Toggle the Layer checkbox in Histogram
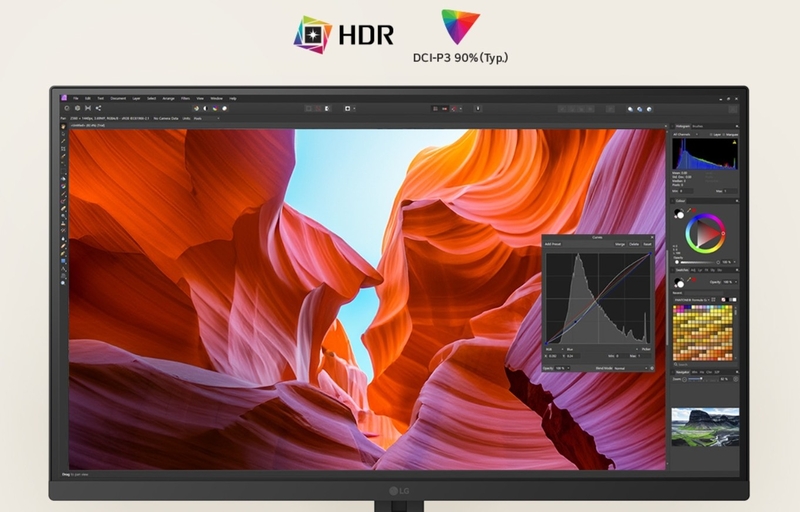The height and width of the screenshot is (512, 800). 710,135
